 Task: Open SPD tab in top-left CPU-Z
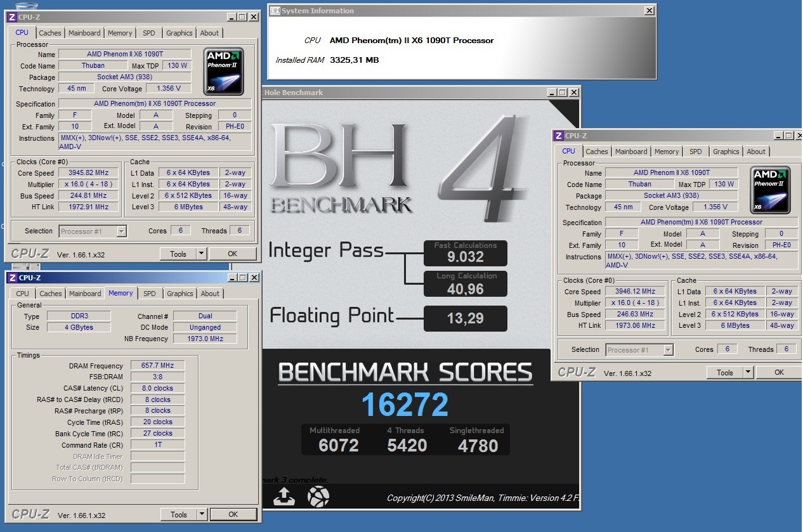tap(148, 33)
